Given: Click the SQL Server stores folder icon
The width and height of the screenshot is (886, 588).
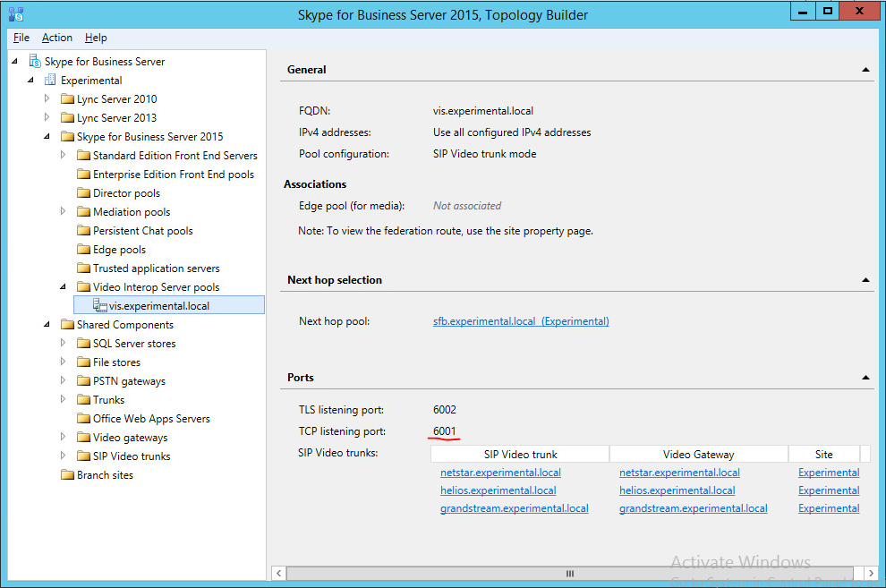Looking at the screenshot, I should (x=83, y=344).
